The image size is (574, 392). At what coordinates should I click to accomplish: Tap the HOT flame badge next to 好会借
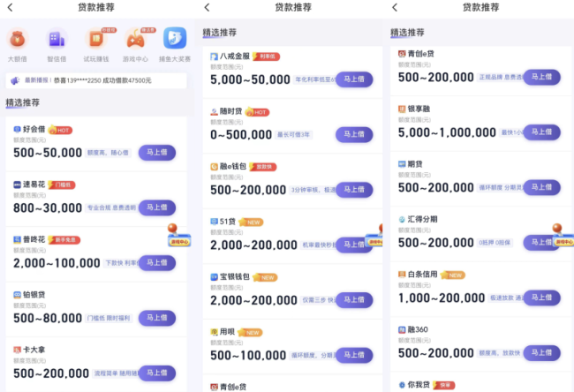[x=60, y=130]
